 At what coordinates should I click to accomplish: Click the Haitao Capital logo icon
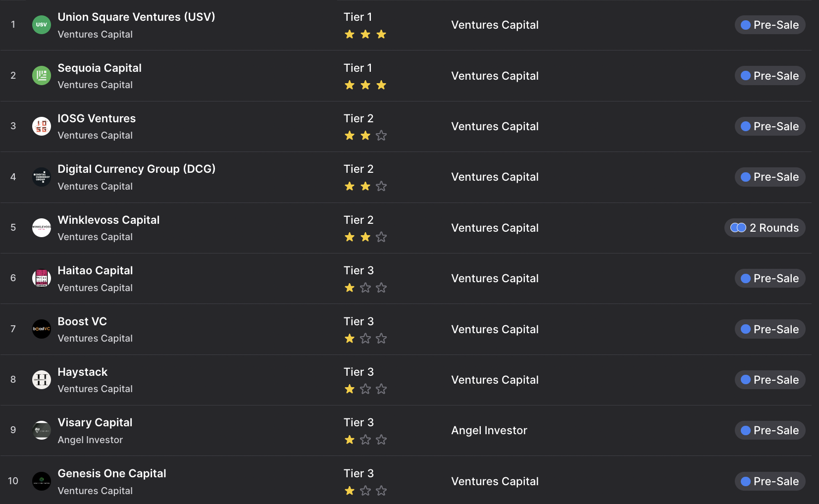[42, 278]
